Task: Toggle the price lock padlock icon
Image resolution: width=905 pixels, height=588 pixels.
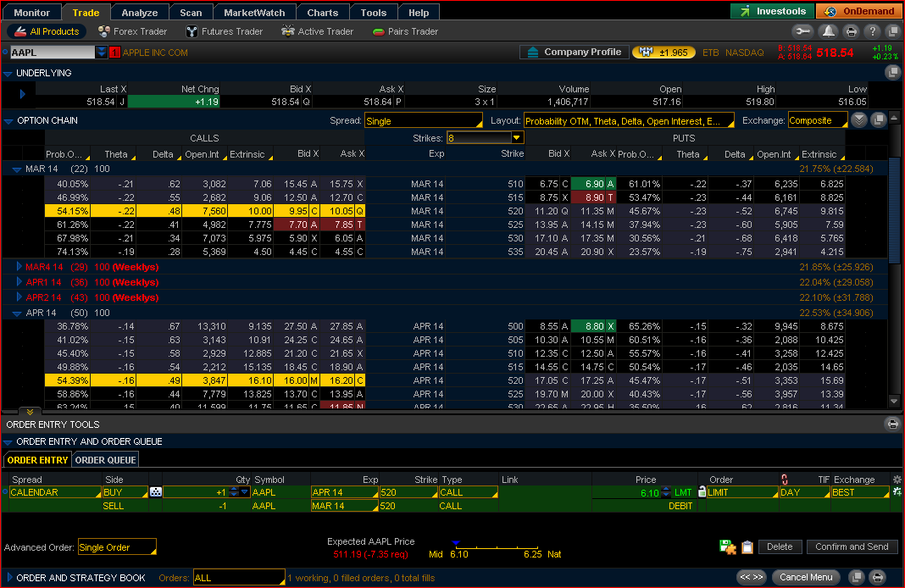Action: pyautogui.click(x=702, y=491)
